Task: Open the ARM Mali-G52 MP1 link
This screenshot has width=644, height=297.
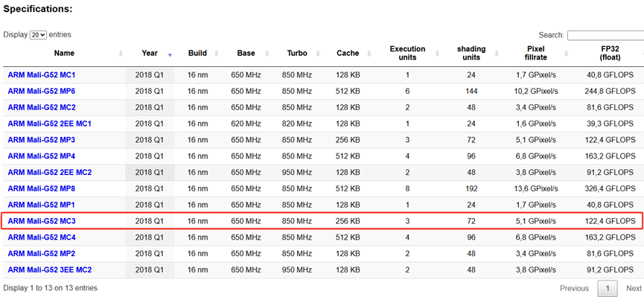Action: point(42,205)
